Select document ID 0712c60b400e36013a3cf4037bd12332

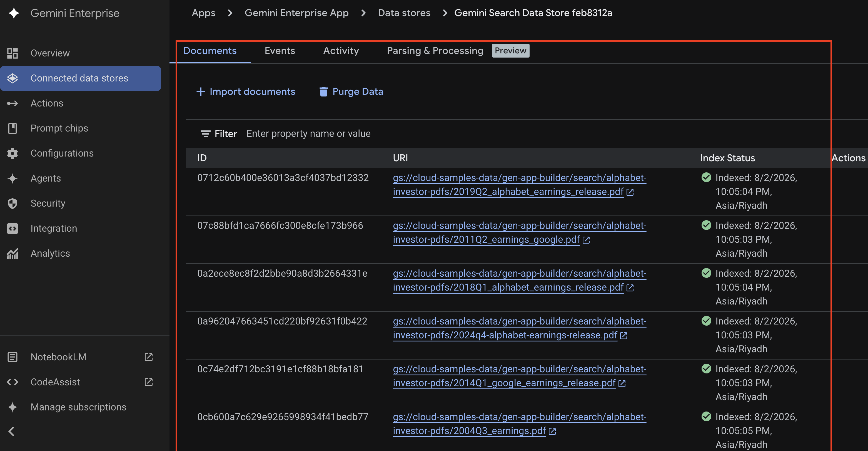pyautogui.click(x=283, y=178)
